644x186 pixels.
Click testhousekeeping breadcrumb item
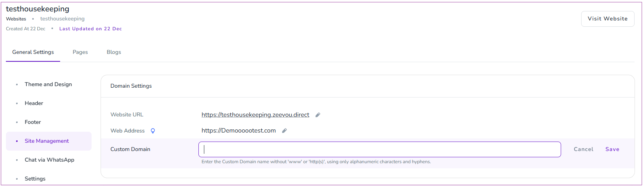point(62,19)
